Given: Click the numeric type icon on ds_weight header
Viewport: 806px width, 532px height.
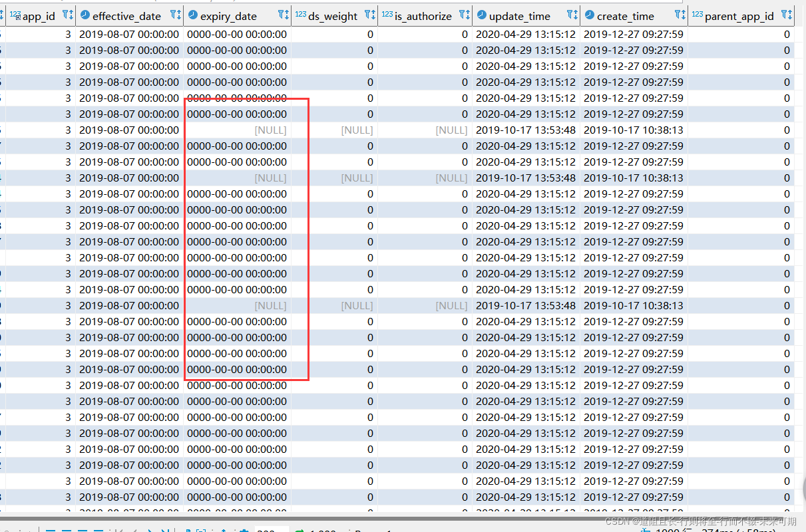Looking at the screenshot, I should [x=300, y=15].
